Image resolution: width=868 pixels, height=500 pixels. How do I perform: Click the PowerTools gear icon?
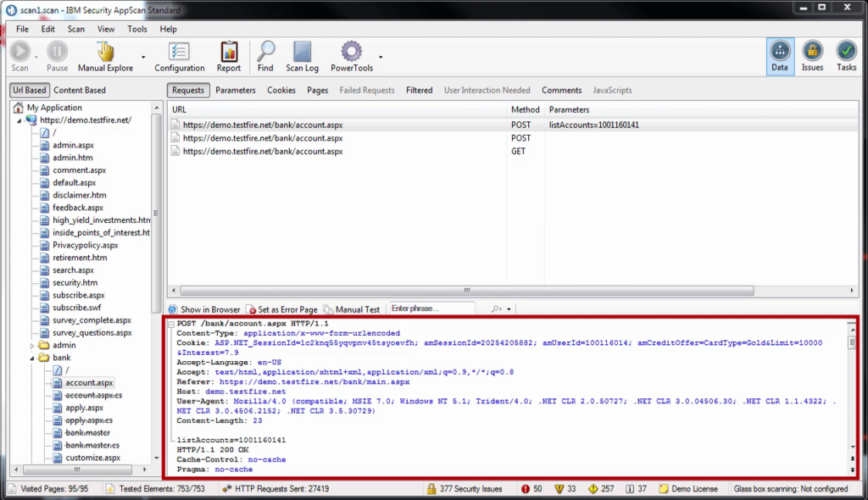(x=351, y=55)
